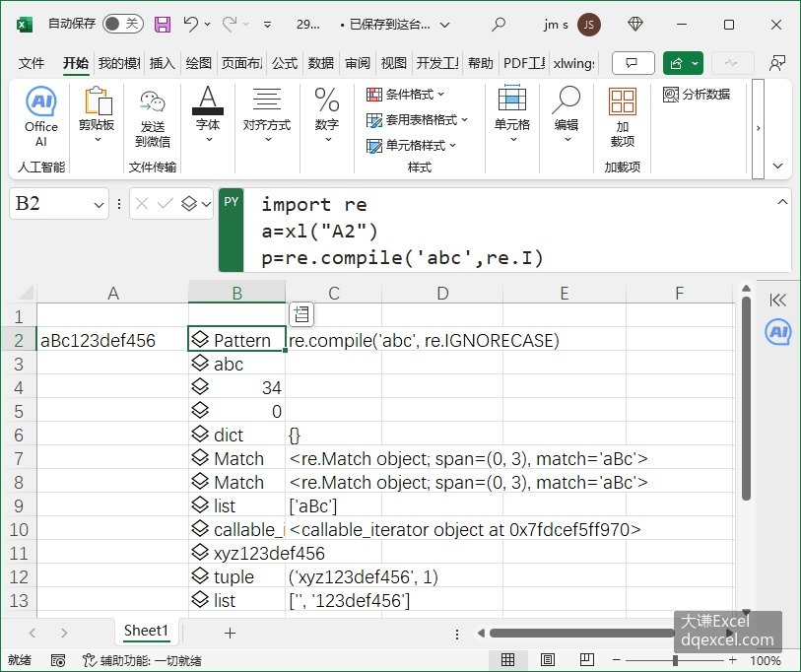Click the formula bar Confirm checkmark icon
This screenshot has height=672, width=801.
[x=165, y=204]
